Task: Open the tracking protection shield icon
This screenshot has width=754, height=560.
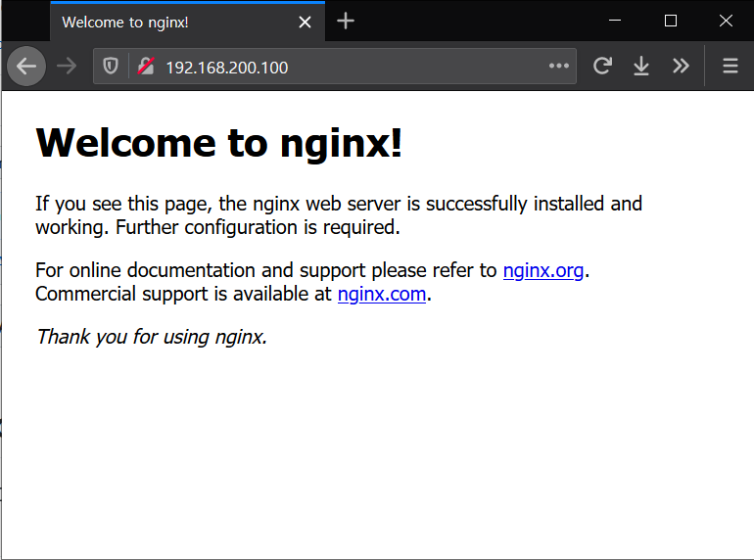Action: 111,66
